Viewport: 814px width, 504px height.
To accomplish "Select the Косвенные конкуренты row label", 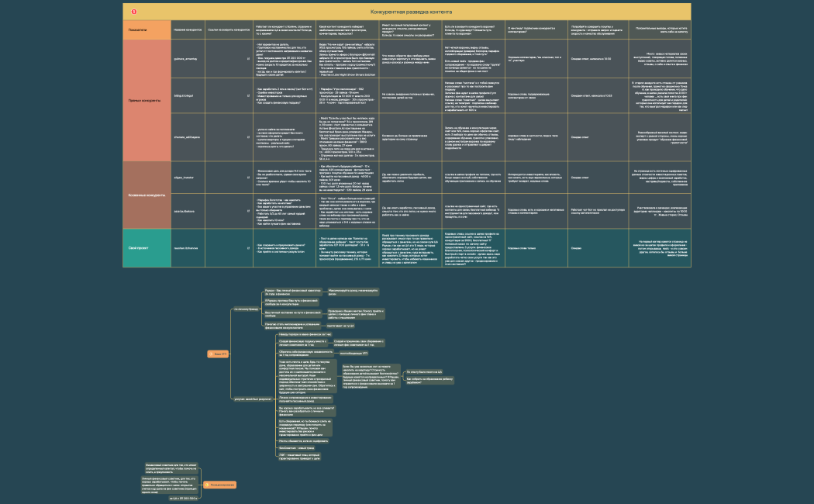I will tap(147, 195).
